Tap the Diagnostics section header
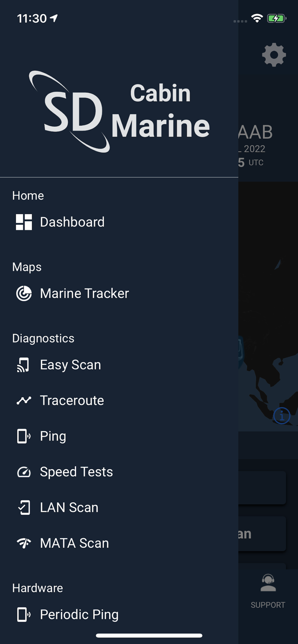Image resolution: width=298 pixels, height=644 pixels. click(43, 338)
